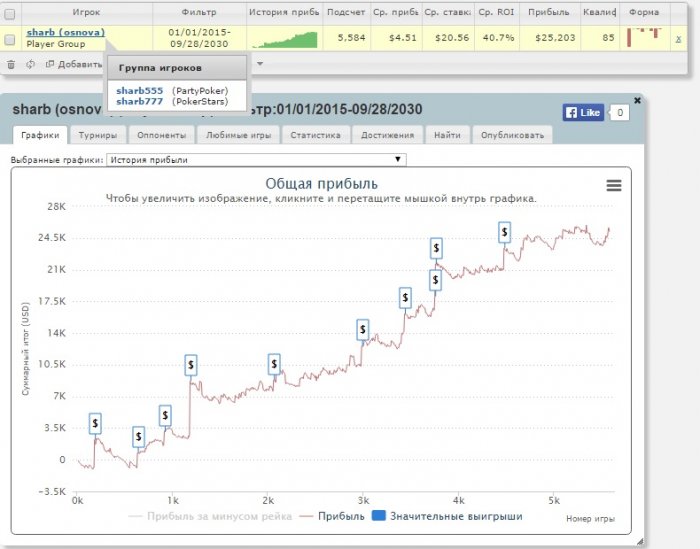700x549 pixels.
Task: Switch to the Графики tab
Action: 40,135
